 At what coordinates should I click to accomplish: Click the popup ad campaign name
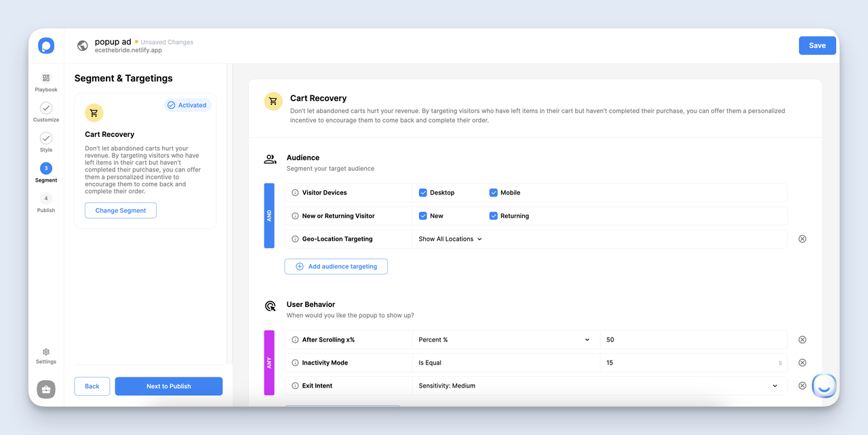click(x=113, y=42)
